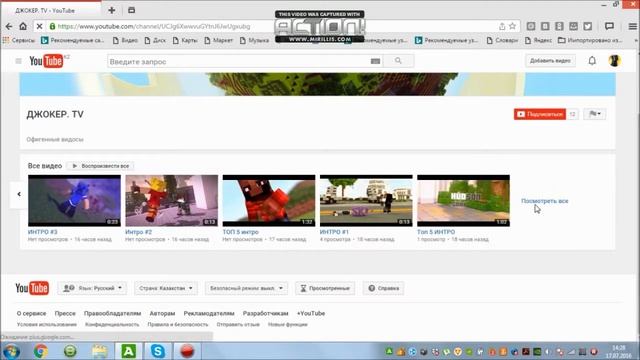Open the Видео bookmark
This screenshot has width=640, height=360.
[x=125, y=40]
